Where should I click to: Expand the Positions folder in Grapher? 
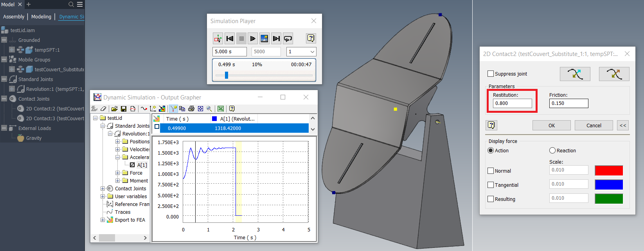coord(117,141)
